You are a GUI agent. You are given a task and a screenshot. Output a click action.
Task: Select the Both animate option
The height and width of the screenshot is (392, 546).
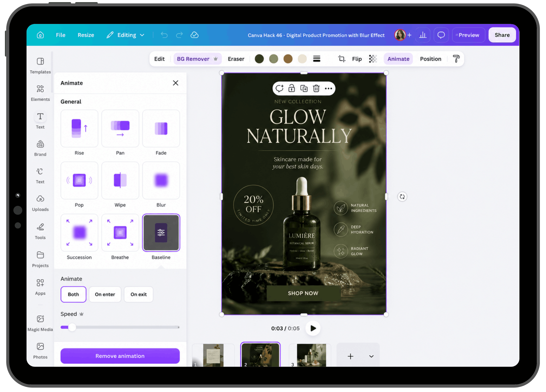point(73,294)
